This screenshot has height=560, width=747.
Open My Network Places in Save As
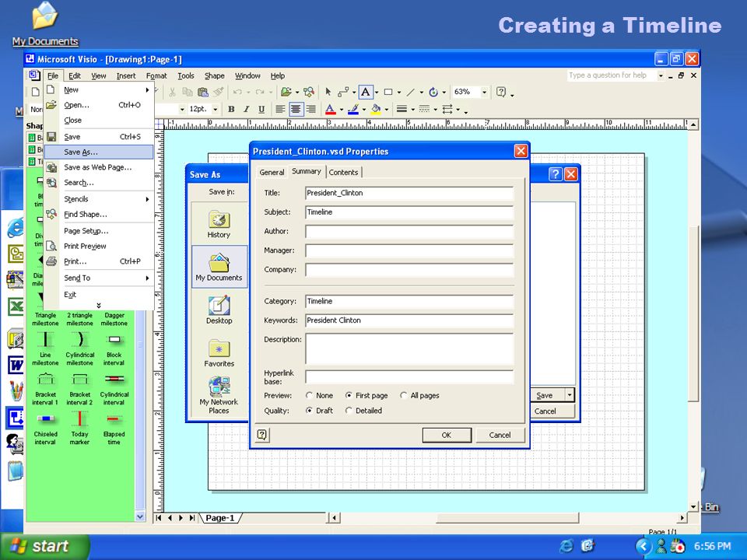[x=219, y=395]
